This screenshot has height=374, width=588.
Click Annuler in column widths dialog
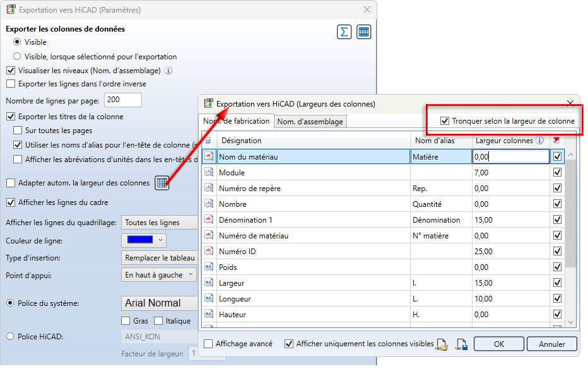552,344
